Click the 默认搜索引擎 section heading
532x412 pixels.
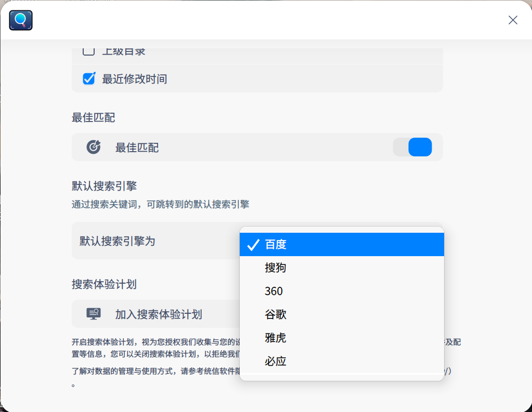(104, 186)
